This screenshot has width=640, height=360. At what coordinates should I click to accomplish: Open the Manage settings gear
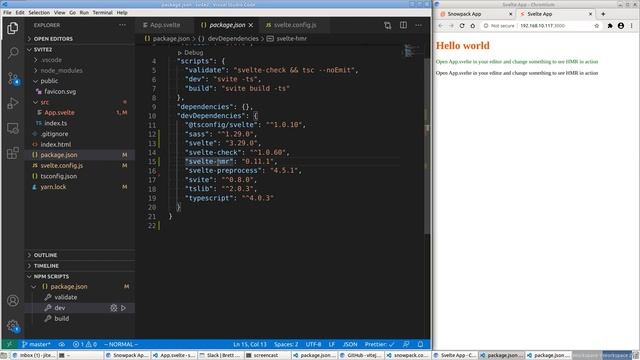click(13, 326)
